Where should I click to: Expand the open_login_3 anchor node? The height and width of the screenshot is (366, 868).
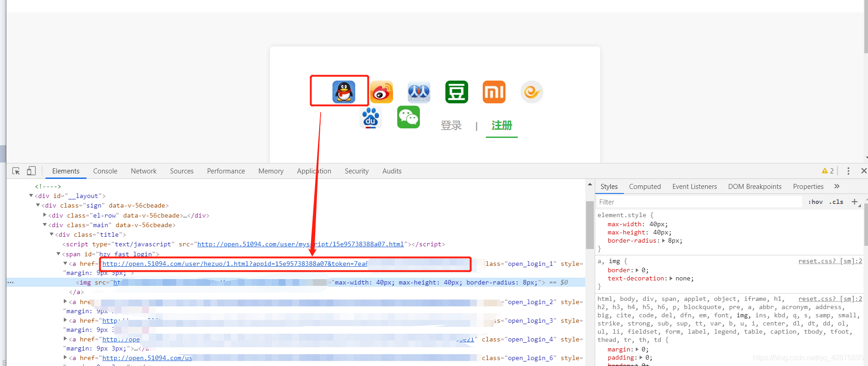(65, 320)
